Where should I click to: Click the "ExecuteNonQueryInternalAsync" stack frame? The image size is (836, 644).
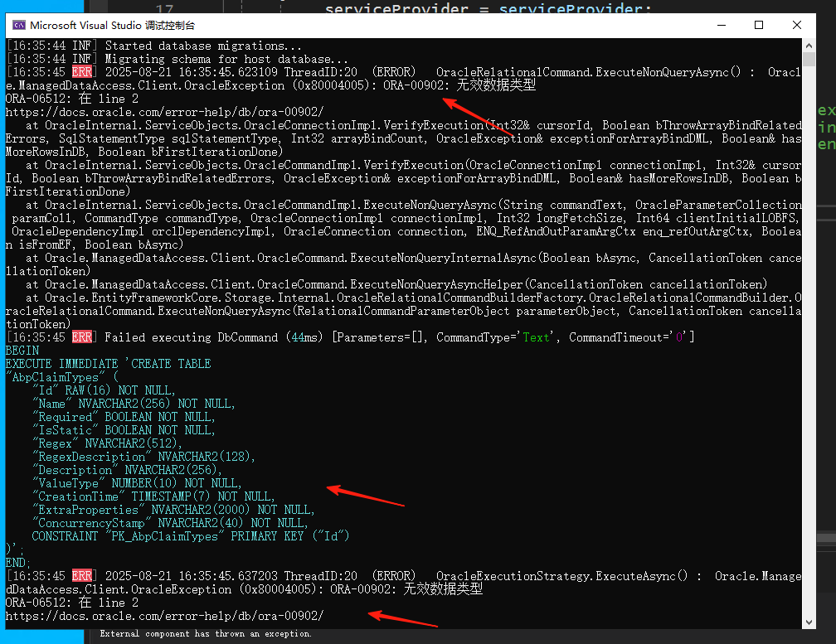403,264
